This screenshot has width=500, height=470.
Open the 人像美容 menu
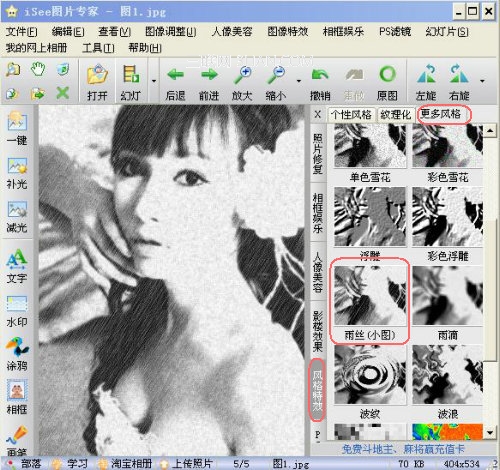pyautogui.click(x=232, y=32)
